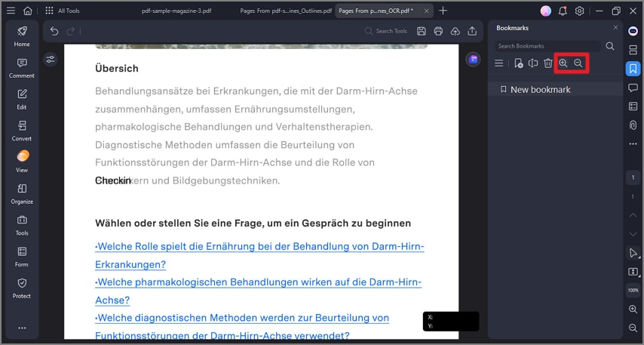Add a new tab with plus icon
Viewport: 644px width, 345px height.
click(x=443, y=11)
